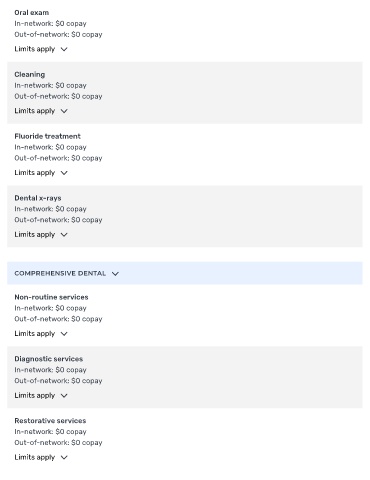Click chevron icon beside Non-routine services limits

click(x=64, y=334)
